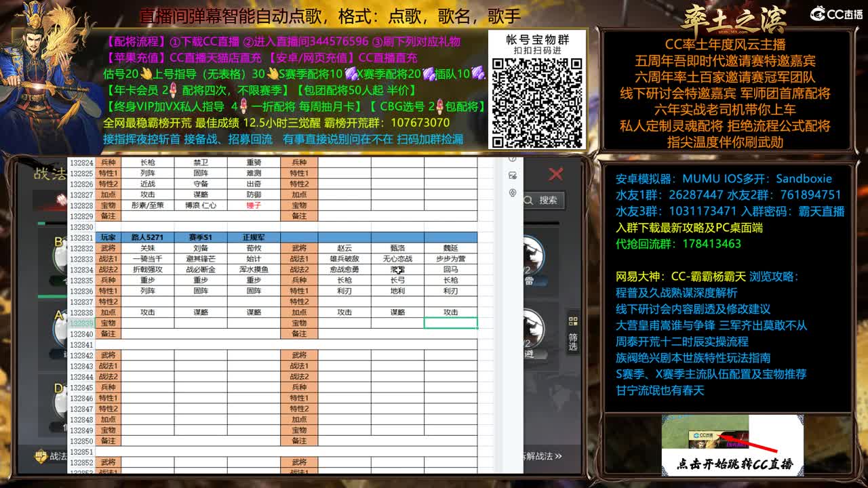This screenshot has width=868, height=488.
Task: Open article 甘宁流氓也有春天
Action: coord(660,390)
